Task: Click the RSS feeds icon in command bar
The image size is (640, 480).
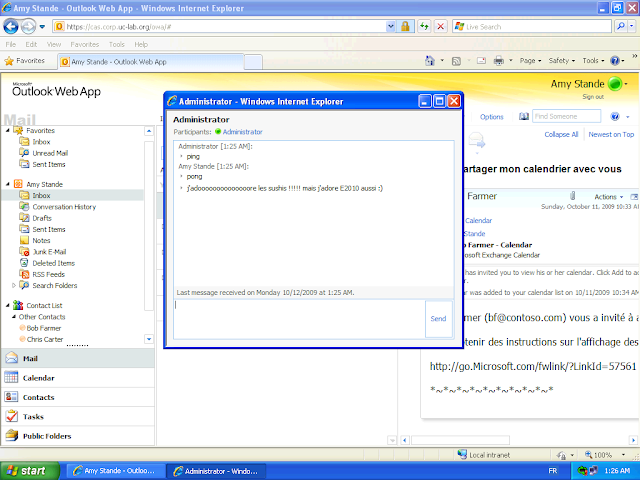Action: point(456,61)
